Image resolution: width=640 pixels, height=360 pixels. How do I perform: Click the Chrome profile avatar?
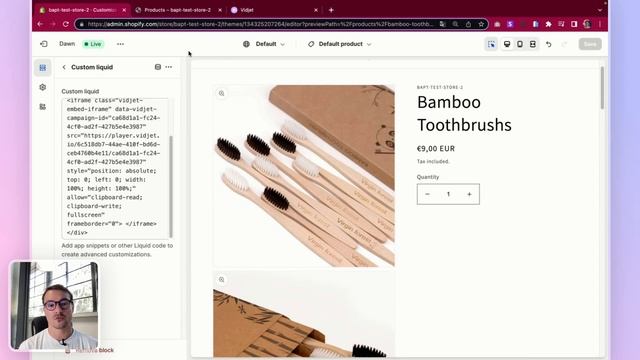tap(587, 24)
